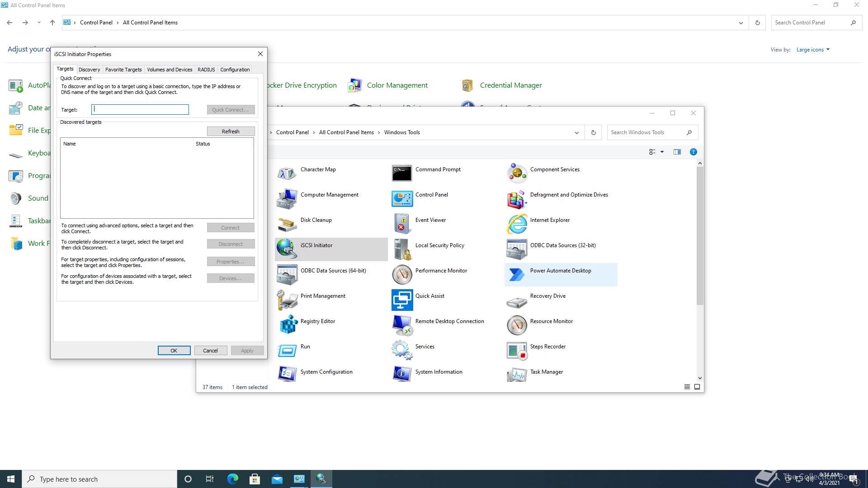Open the view options dropdown in Windows Tools
The height and width of the screenshot is (488, 868).
(662, 152)
